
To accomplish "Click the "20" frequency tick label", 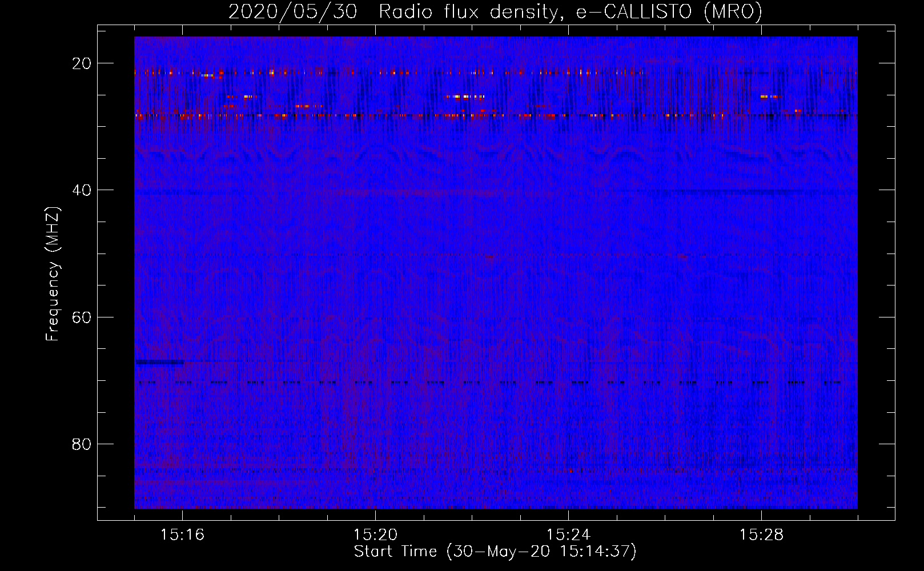I will coord(82,63).
